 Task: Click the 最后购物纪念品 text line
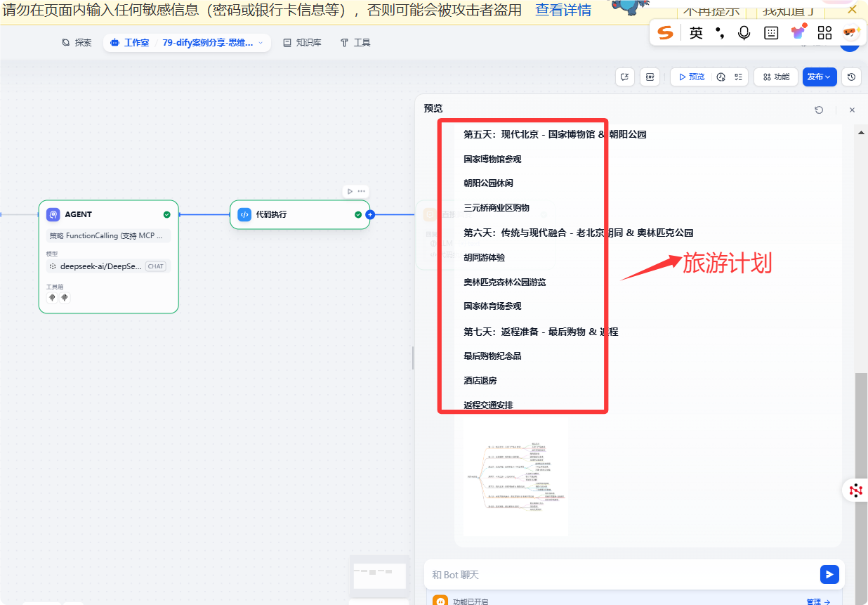click(x=492, y=356)
